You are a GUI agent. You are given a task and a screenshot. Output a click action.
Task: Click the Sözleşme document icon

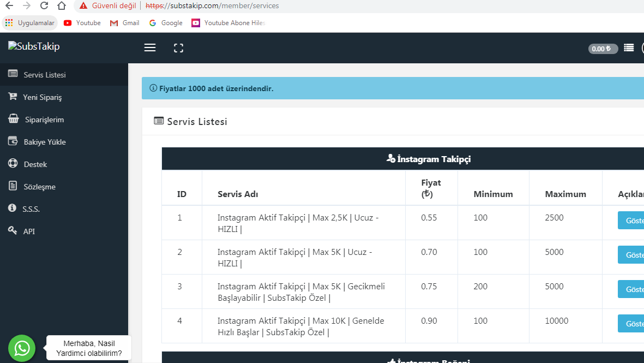(x=13, y=186)
